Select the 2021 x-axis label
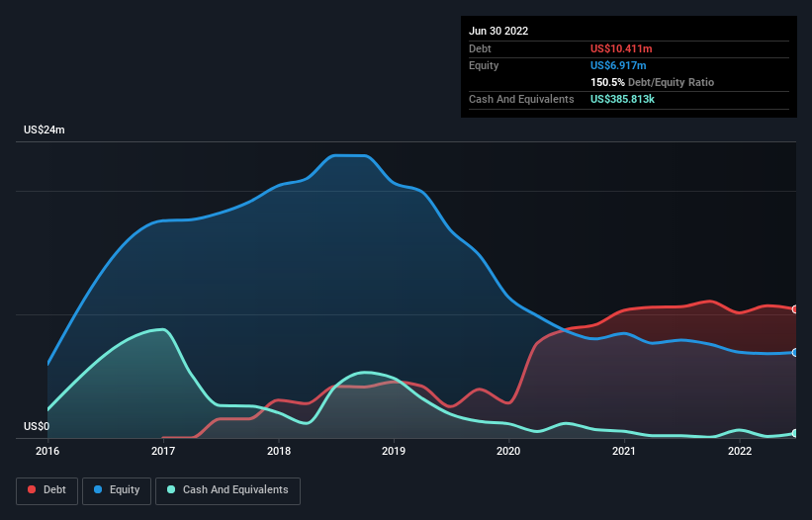Screen dimensions: 812x520 pyautogui.click(x=624, y=451)
